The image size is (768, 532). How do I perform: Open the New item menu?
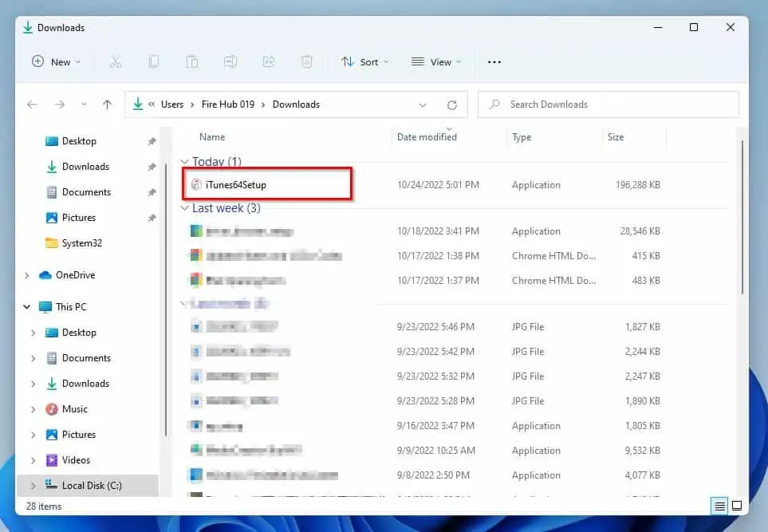click(x=56, y=61)
